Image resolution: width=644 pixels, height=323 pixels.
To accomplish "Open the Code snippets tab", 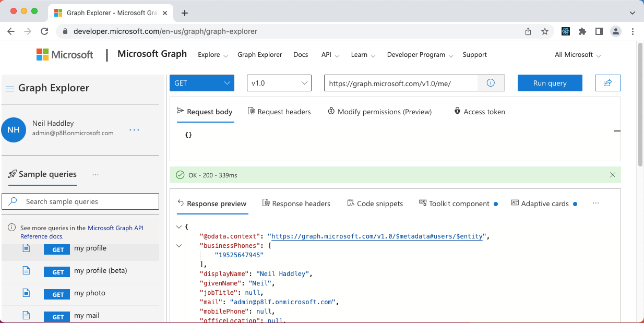I will 375,204.
